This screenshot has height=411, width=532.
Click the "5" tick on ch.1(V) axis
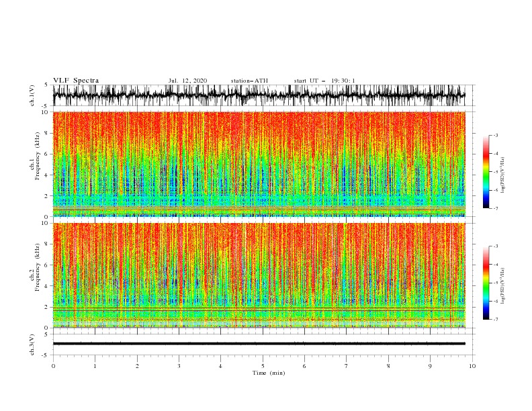click(x=46, y=85)
